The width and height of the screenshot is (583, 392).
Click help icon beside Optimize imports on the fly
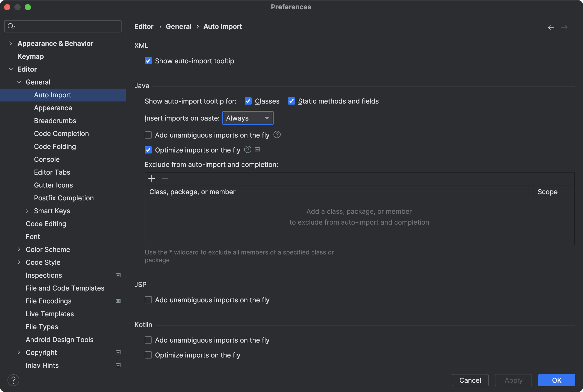coord(248,150)
